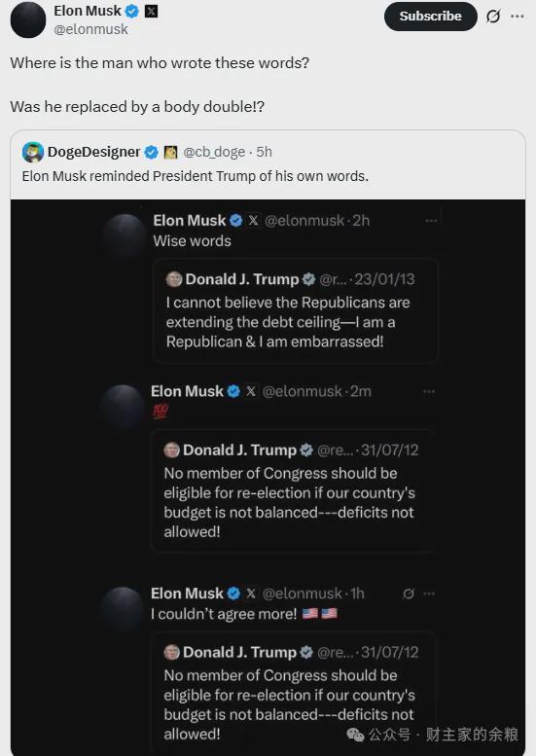
Task: Open the ellipsis on the 2m tweet
Action: pyautogui.click(x=429, y=391)
